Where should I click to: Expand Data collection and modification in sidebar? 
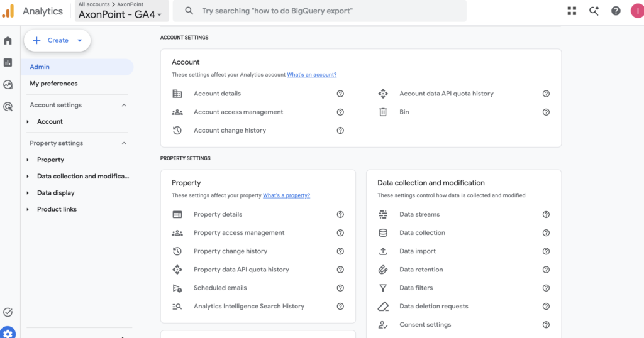tap(28, 177)
